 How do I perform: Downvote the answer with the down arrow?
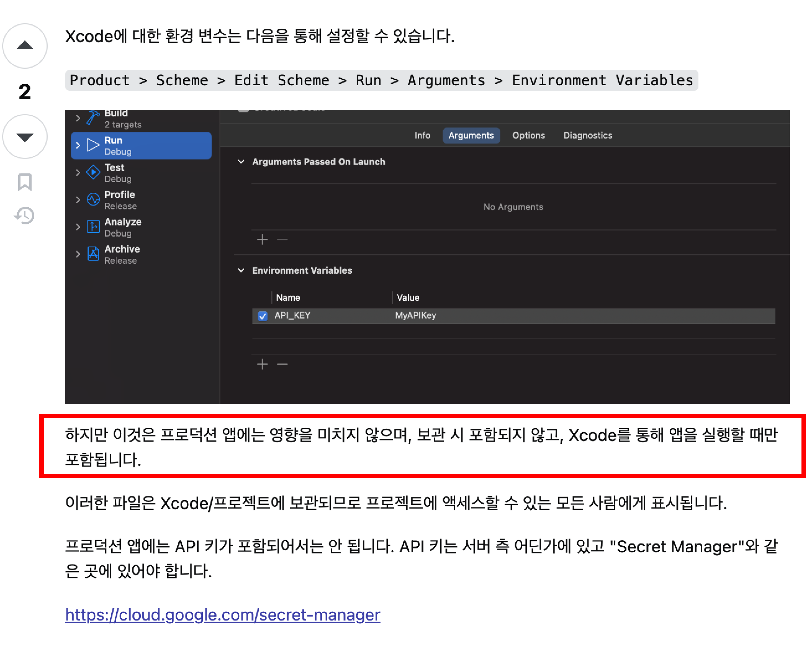click(x=25, y=137)
